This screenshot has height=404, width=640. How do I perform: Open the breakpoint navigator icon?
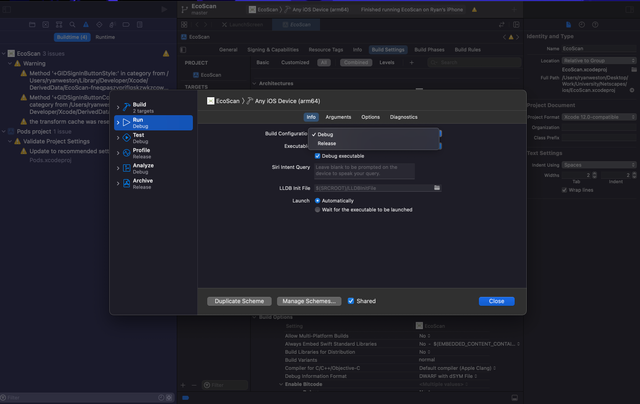[126, 24]
